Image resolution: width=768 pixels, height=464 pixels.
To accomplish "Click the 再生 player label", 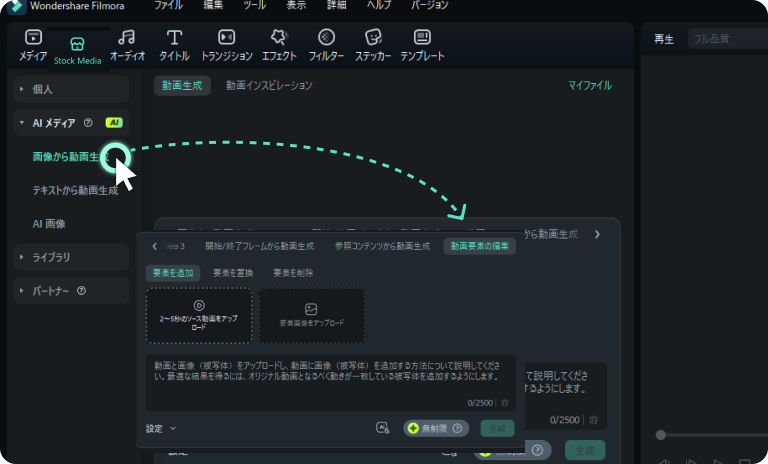I will 664,39.
